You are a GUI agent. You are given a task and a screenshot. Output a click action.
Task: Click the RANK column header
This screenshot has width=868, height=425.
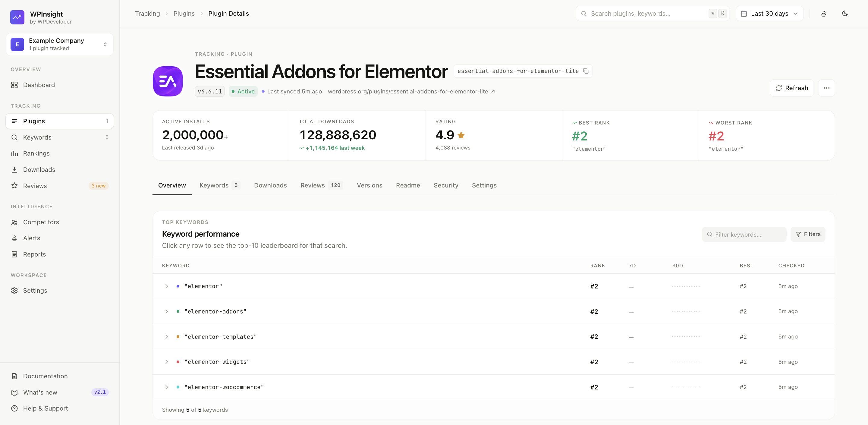[597, 266]
